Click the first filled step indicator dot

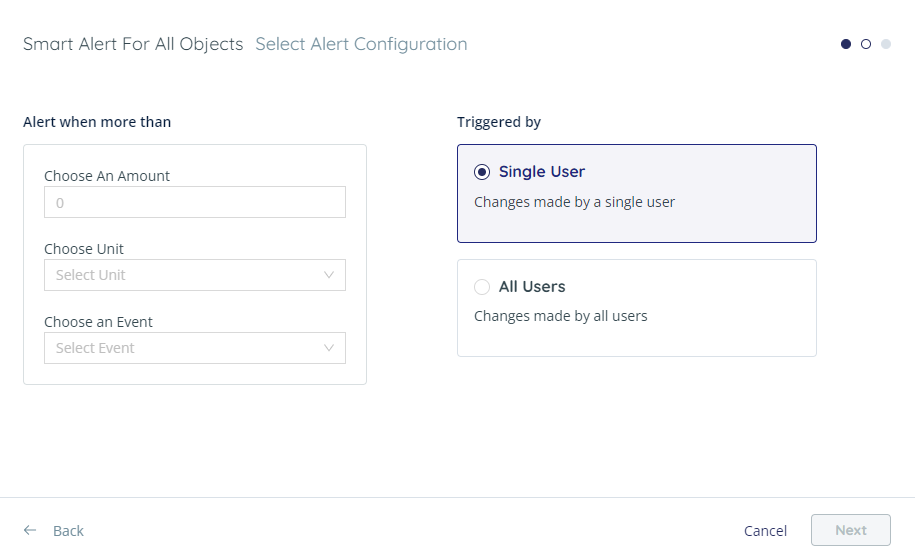pyautogui.click(x=846, y=44)
